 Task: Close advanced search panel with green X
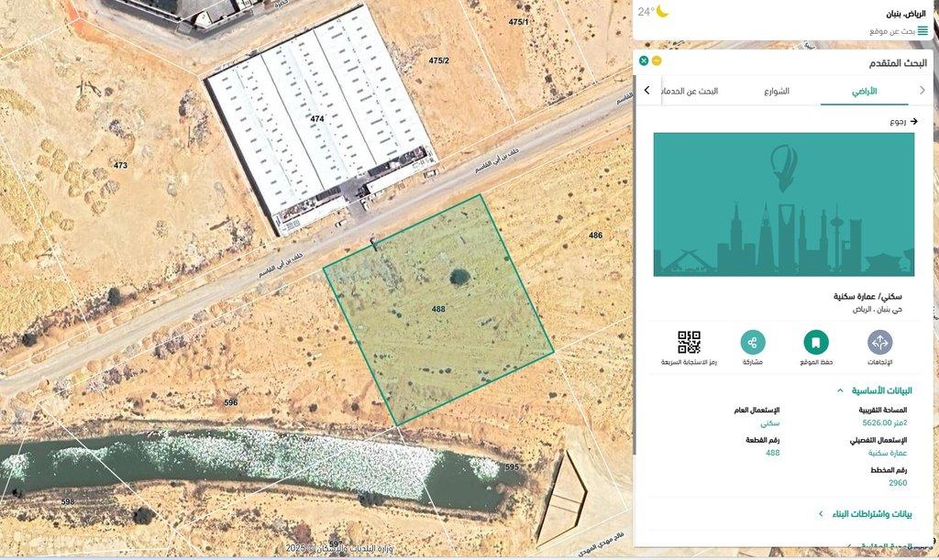(x=644, y=60)
